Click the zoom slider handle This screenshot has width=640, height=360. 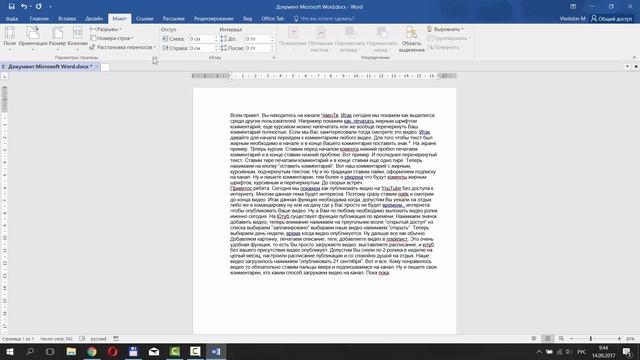click(x=591, y=339)
